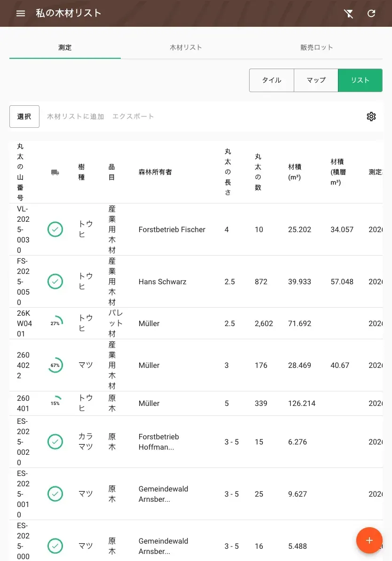This screenshot has height=561, width=392.
Task: Click the 67% progress ring for 2604022
Action: [x=55, y=365]
